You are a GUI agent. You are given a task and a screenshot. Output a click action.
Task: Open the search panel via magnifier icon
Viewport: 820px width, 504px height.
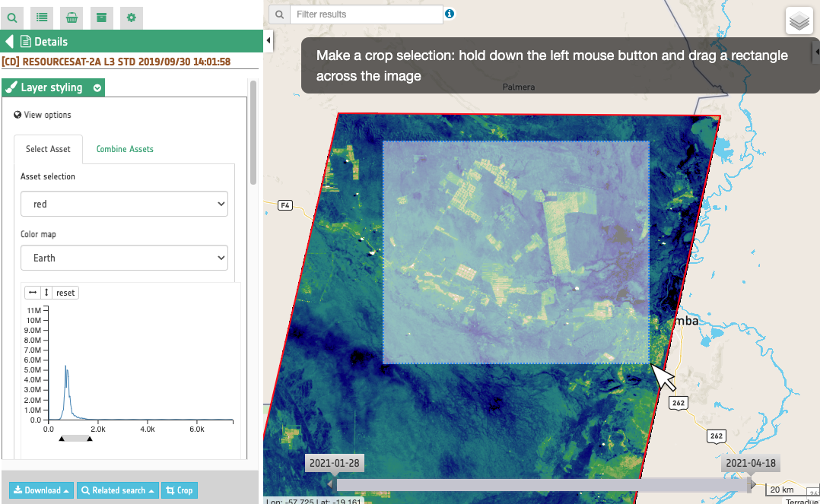click(x=12, y=17)
